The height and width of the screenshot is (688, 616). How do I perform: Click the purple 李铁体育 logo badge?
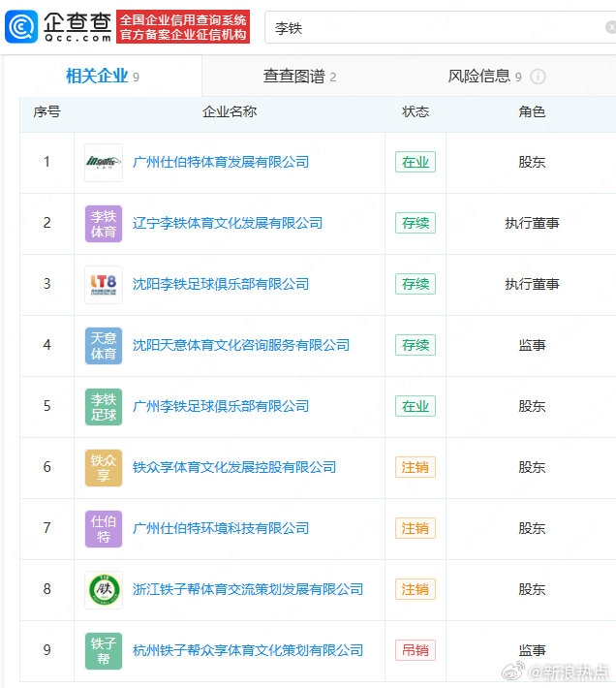click(x=104, y=223)
